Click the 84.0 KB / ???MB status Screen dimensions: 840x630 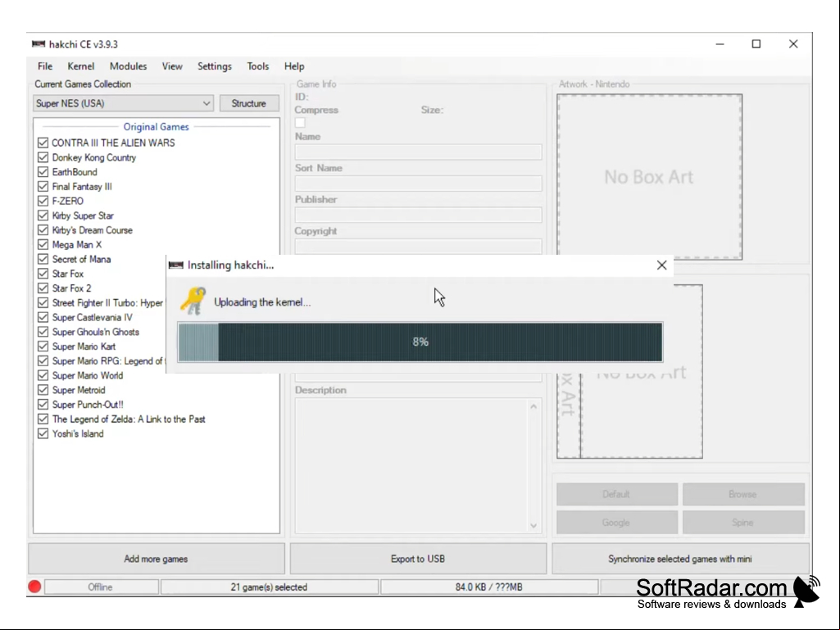488,587
